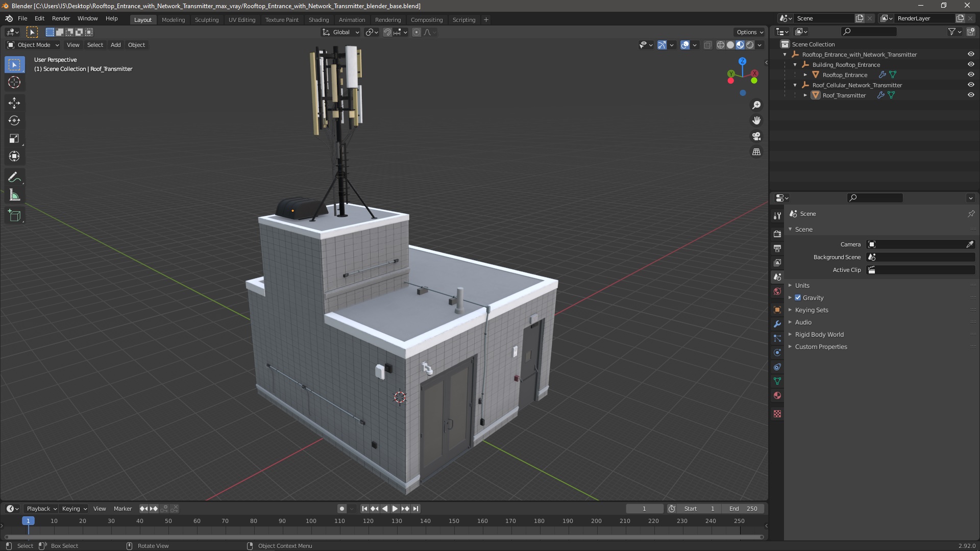Image resolution: width=980 pixels, height=551 pixels.
Task: Expand Roof_Transmitter tree item
Action: pyautogui.click(x=805, y=95)
